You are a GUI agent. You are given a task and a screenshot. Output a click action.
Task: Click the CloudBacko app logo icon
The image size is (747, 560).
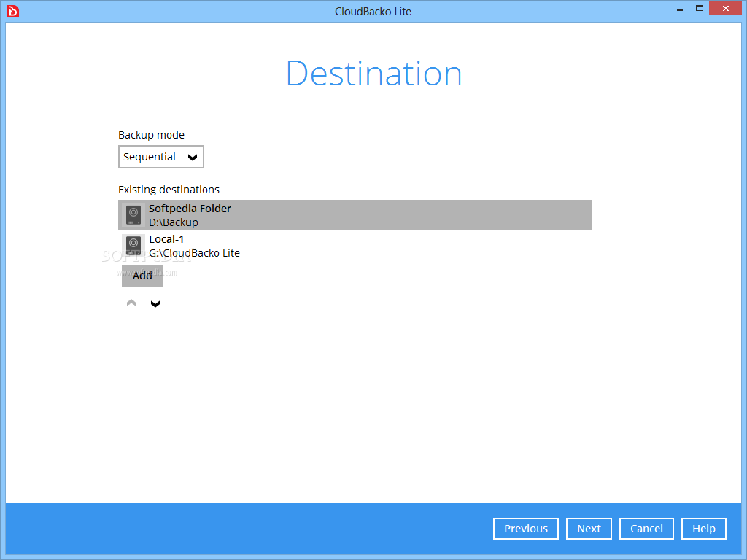[x=13, y=10]
